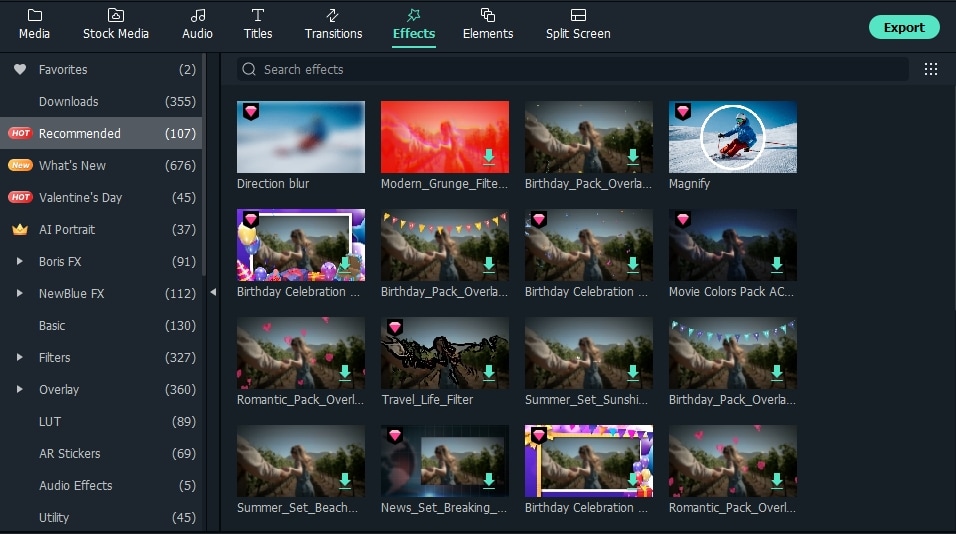This screenshot has width=956, height=534.
Task: Download the News_Set_Breaking effect
Action: 489,480
